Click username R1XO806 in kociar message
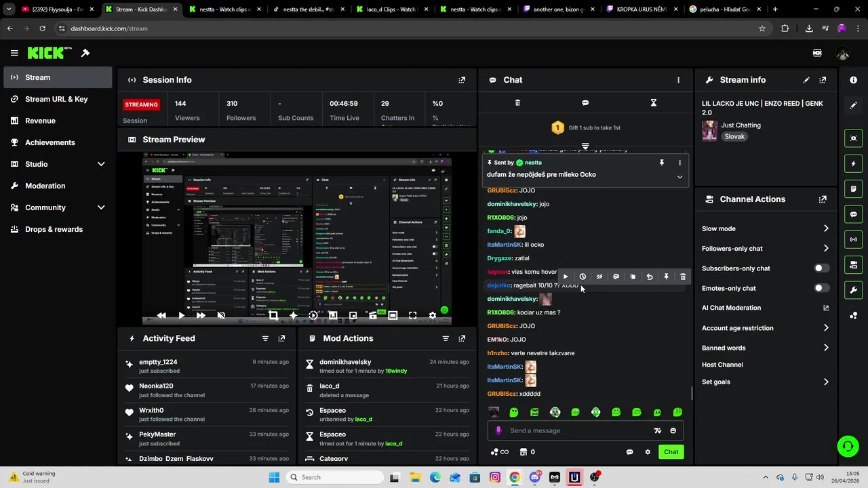The height and width of the screenshot is (488, 868). pos(501,312)
